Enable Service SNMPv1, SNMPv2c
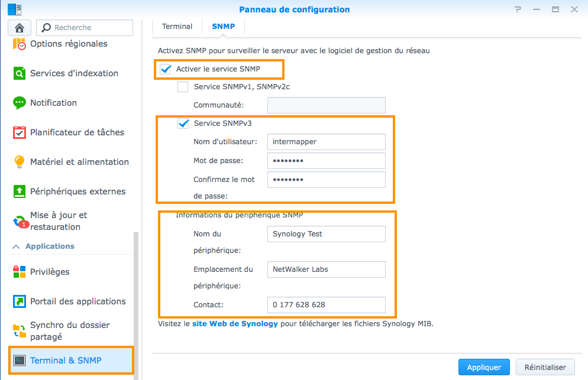 183,86
